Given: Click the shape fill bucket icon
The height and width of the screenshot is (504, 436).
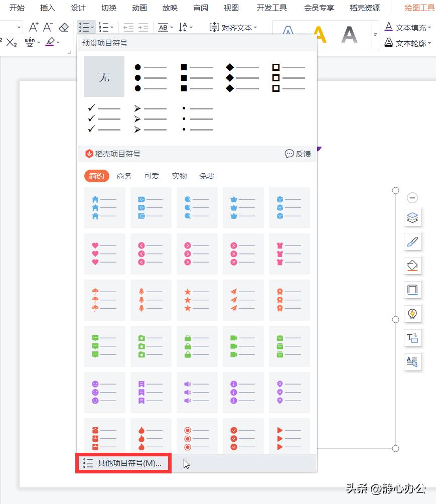Looking at the screenshot, I should (412, 266).
